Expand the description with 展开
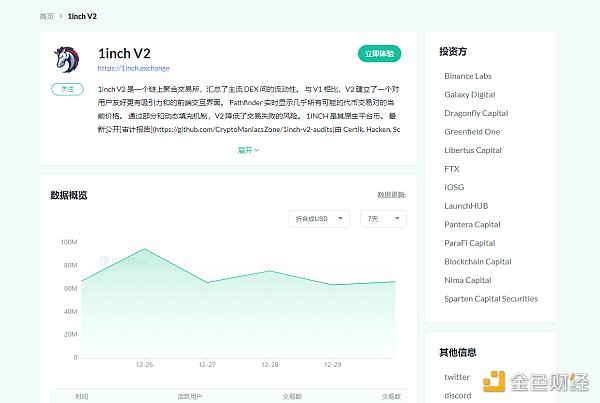The image size is (600, 403). (248, 150)
